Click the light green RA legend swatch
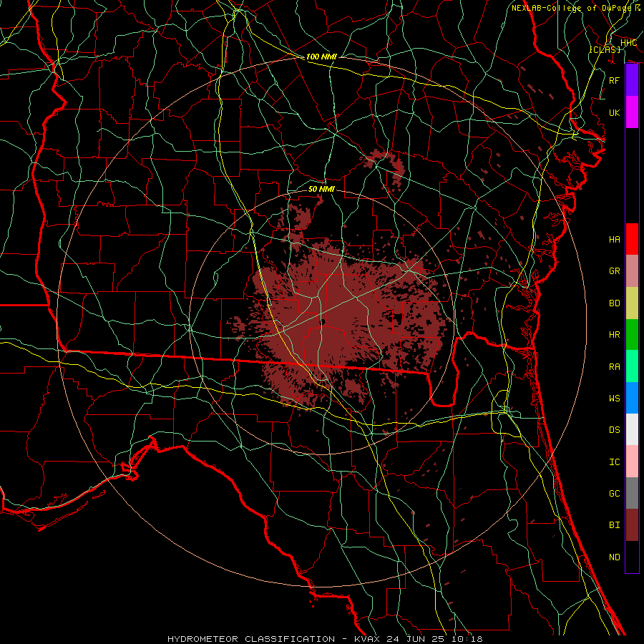This screenshot has height=644, width=644. pos(632,366)
